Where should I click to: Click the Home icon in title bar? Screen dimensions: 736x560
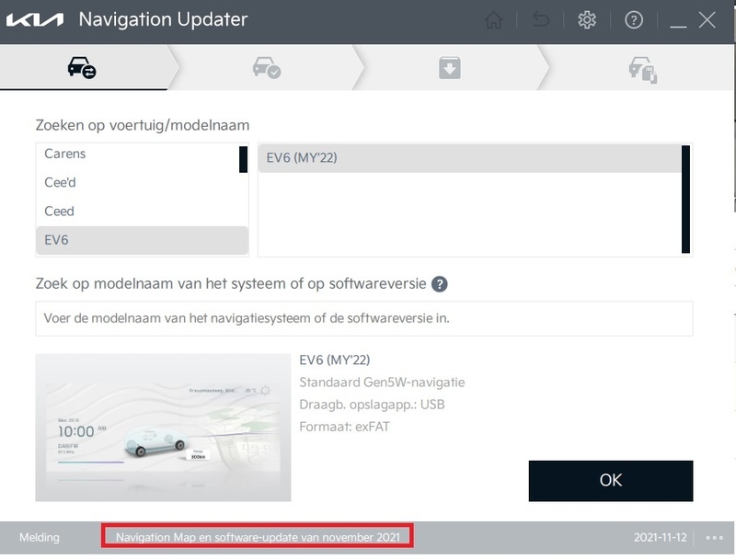493,20
